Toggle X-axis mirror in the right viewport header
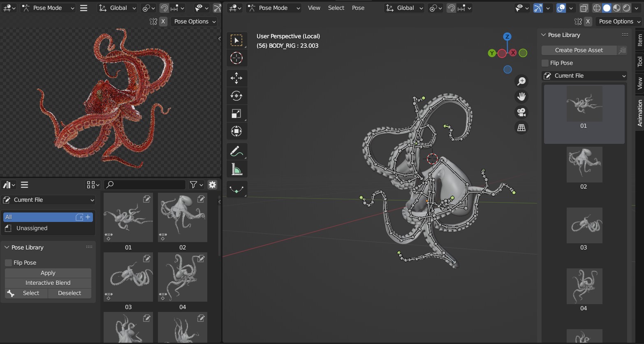644x344 pixels. pyautogui.click(x=588, y=21)
